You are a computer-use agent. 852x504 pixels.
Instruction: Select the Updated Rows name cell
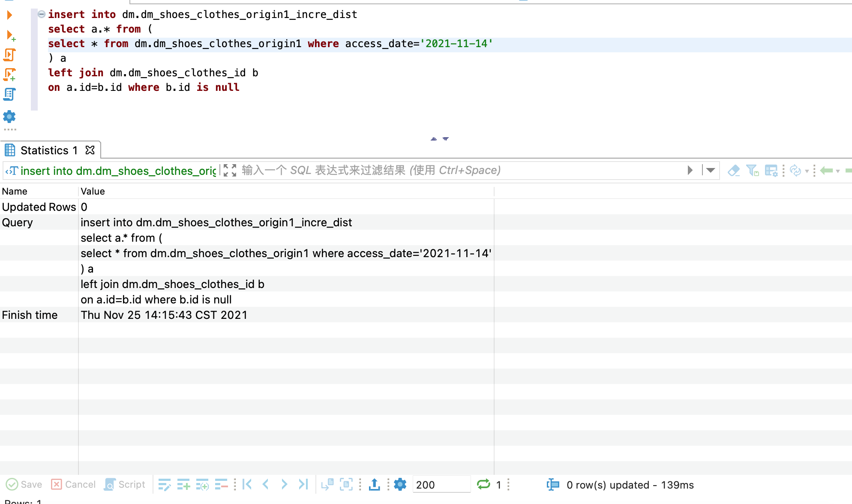(39, 207)
